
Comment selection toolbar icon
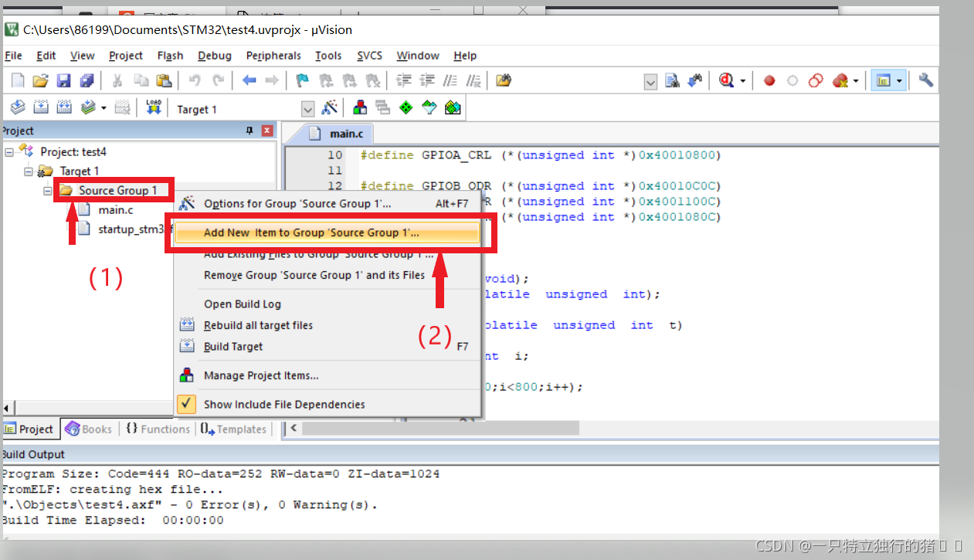pos(450,80)
